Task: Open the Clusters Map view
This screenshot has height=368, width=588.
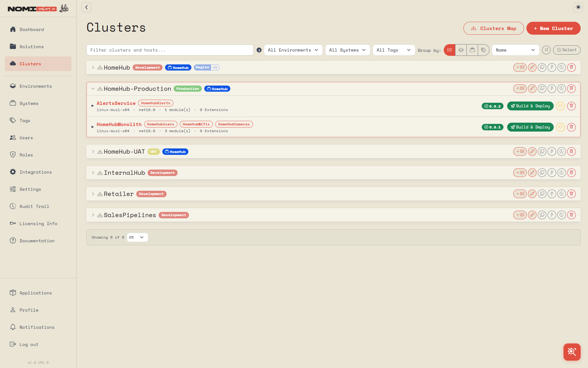Action: pyautogui.click(x=493, y=28)
